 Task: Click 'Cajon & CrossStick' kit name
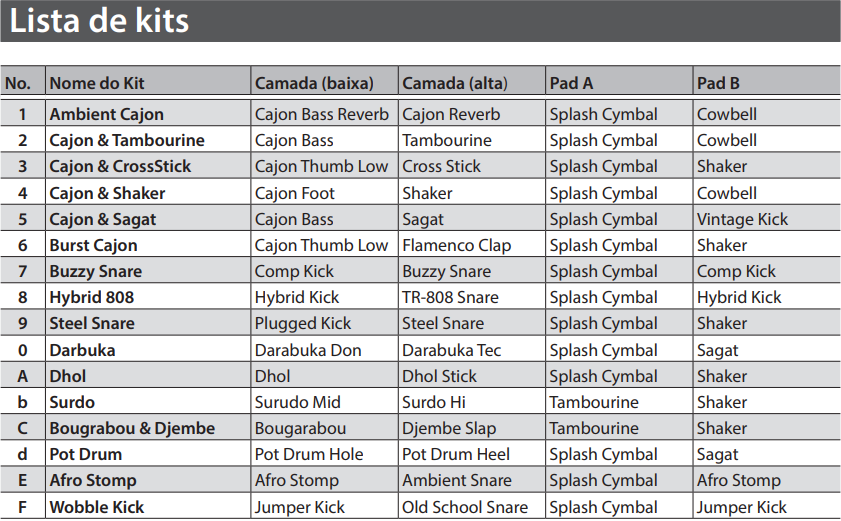coord(120,167)
